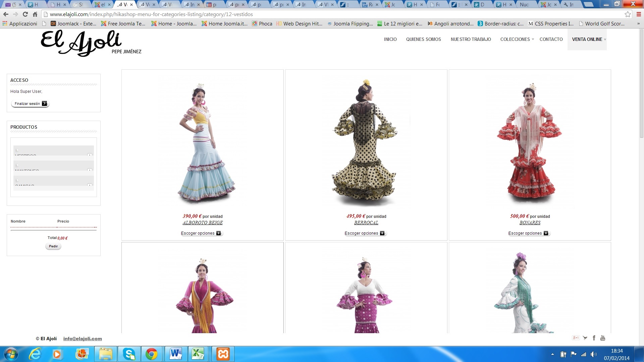Open the VENTA ONLINE dropdown menu
This screenshot has height=362, width=644.
[x=587, y=39]
